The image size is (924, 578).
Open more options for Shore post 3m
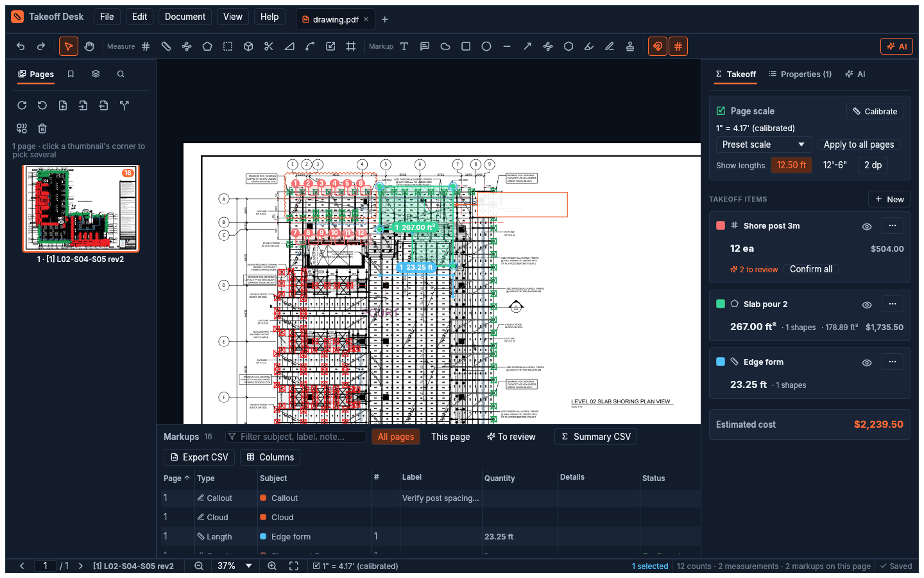point(893,225)
